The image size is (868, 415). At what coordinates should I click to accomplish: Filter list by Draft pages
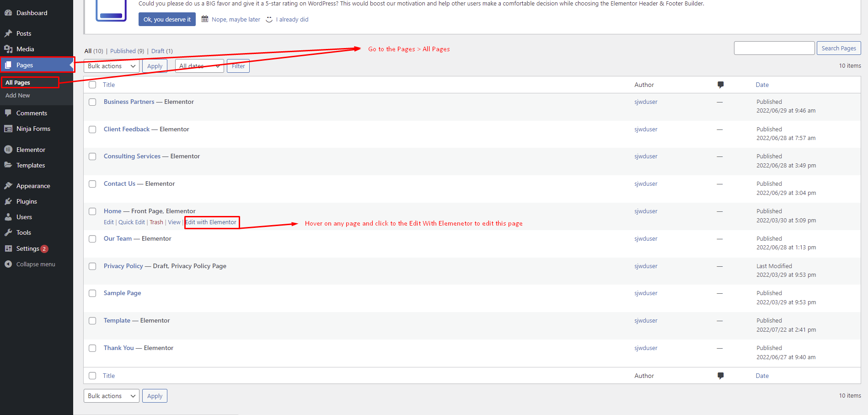pyautogui.click(x=162, y=51)
